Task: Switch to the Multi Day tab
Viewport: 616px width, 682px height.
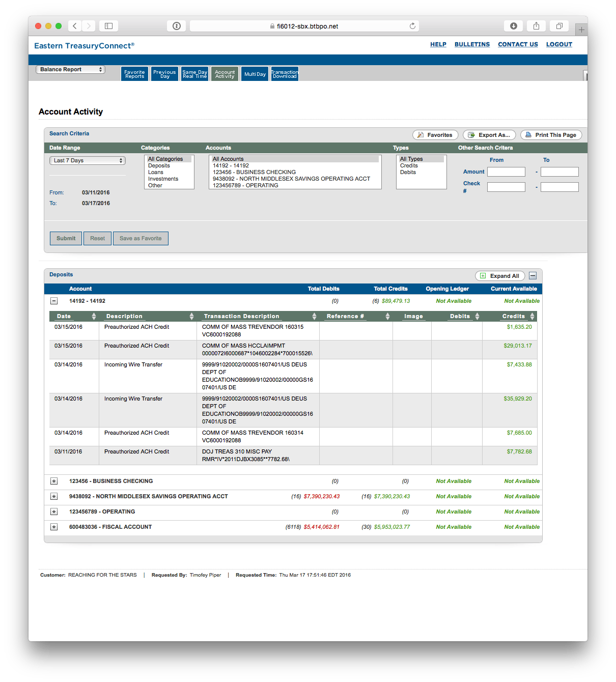Action: click(x=255, y=74)
